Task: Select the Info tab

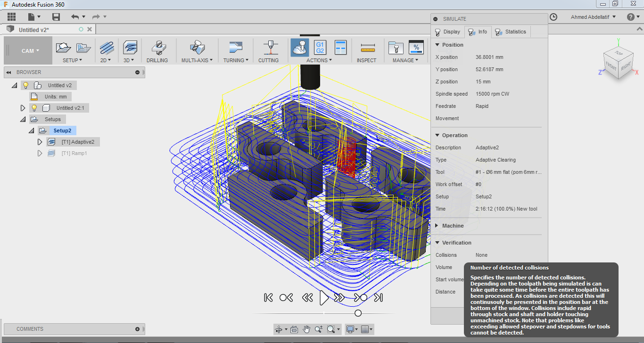Action: tap(478, 32)
